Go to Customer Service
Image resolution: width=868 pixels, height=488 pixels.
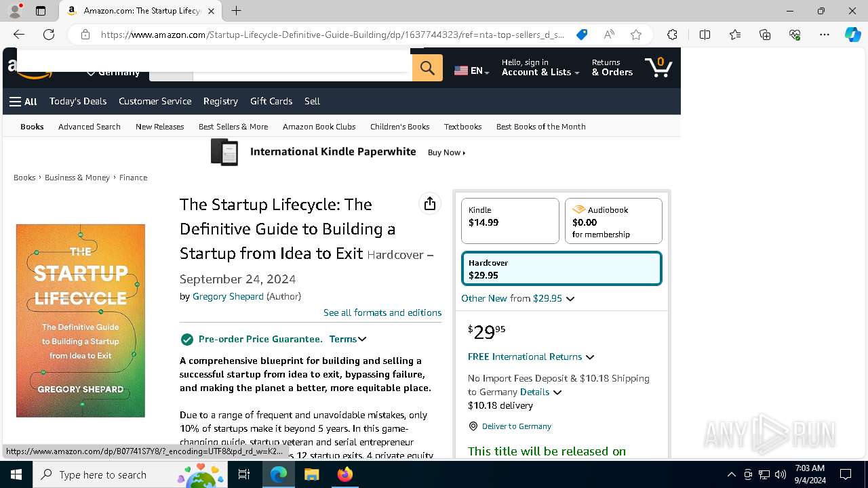(155, 102)
